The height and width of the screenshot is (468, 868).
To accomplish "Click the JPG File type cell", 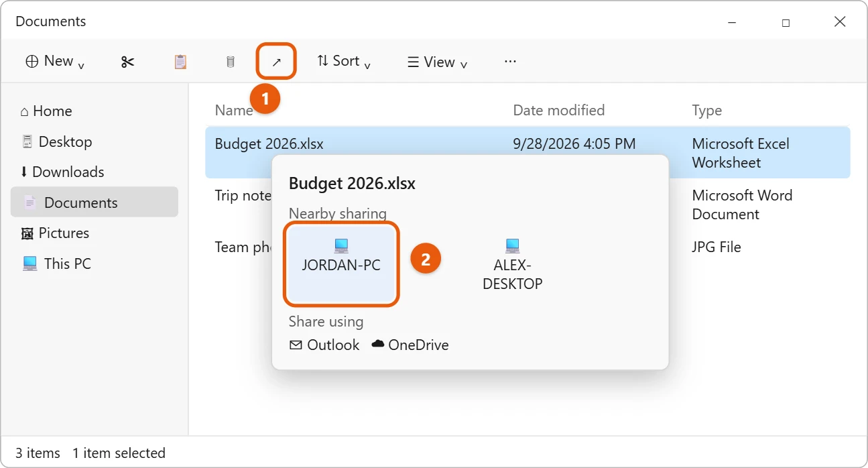I will (x=717, y=247).
